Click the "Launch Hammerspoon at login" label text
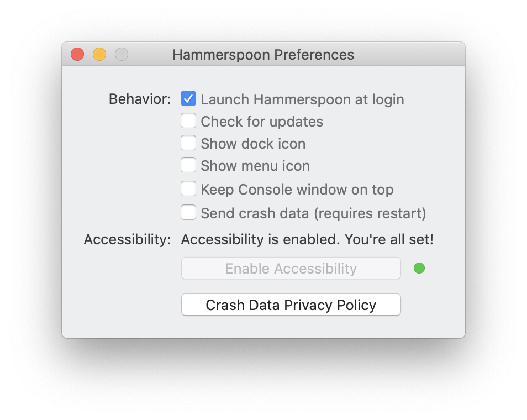Viewport: 527px width, 420px height. (x=302, y=99)
